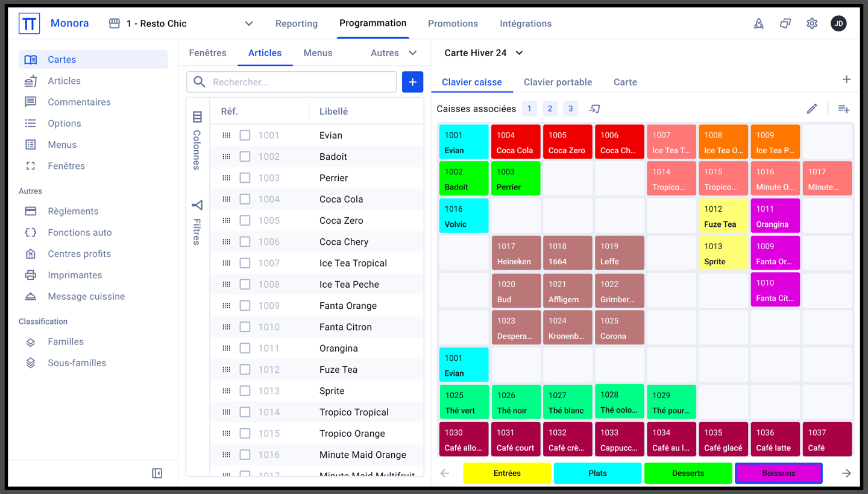Click the Commentaires sidebar icon

point(31,102)
